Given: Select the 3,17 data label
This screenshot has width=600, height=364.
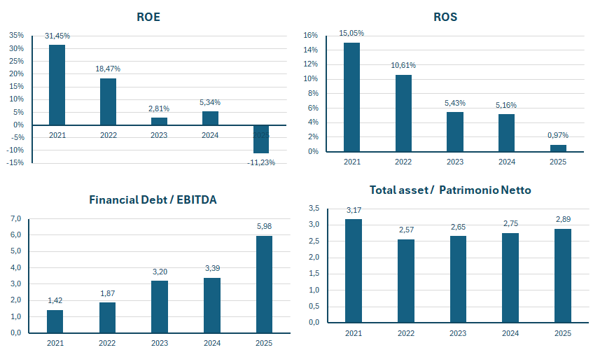Looking at the screenshot, I should (354, 209).
